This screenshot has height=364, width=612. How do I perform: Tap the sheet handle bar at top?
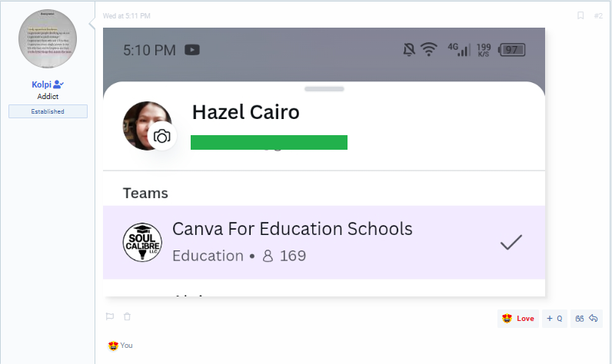point(324,89)
